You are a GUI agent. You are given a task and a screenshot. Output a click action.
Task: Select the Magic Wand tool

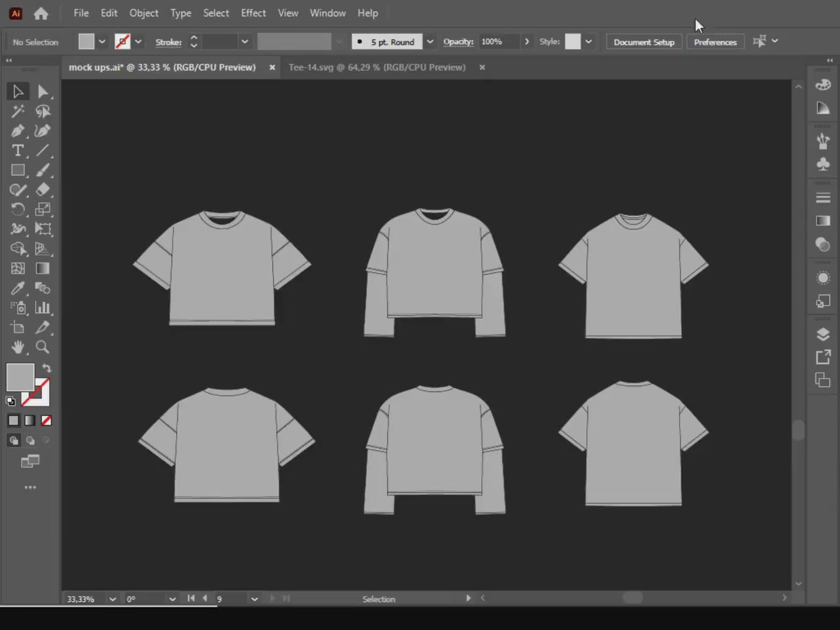click(18, 111)
